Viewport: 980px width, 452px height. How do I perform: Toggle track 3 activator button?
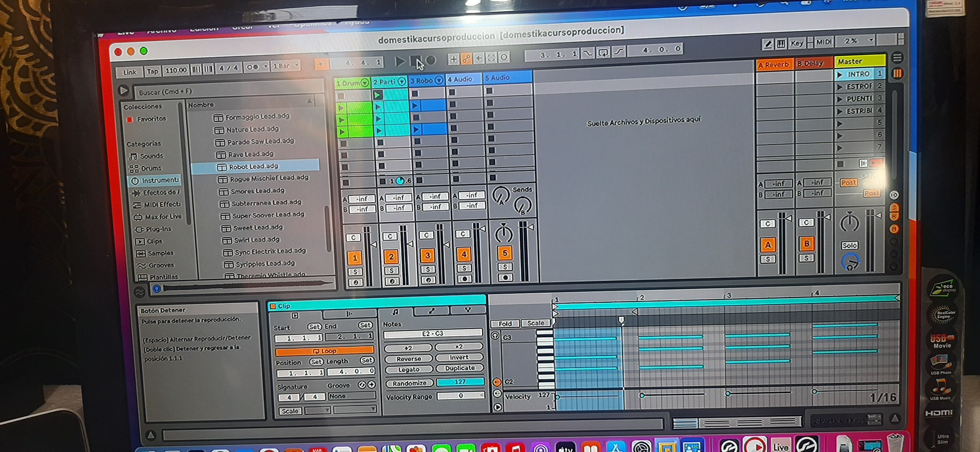tap(427, 256)
